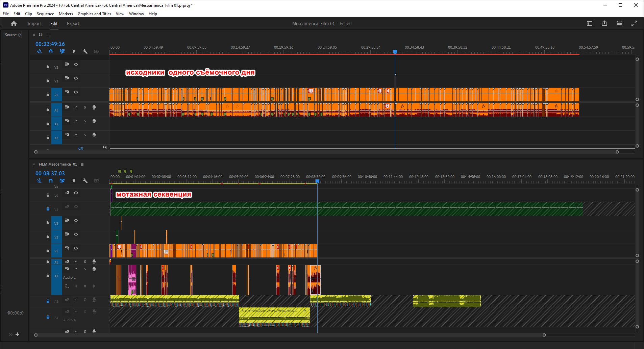The width and height of the screenshot is (644, 349).
Task: Open the sequence 13 panel menu
Action: click(48, 35)
